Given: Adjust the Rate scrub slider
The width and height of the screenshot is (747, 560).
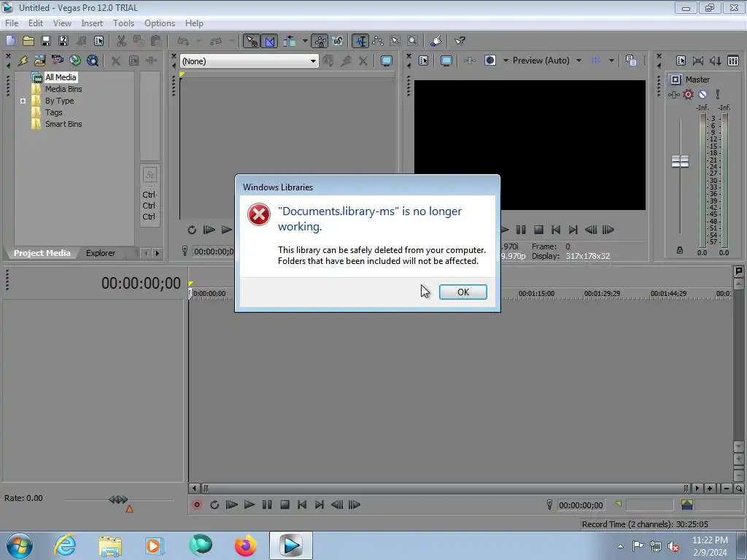Looking at the screenshot, I should pyautogui.click(x=118, y=499).
